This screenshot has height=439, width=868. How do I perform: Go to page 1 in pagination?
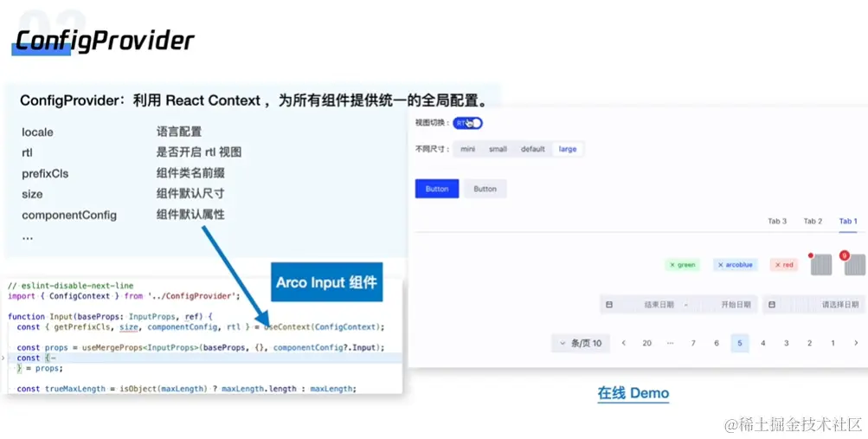833,343
